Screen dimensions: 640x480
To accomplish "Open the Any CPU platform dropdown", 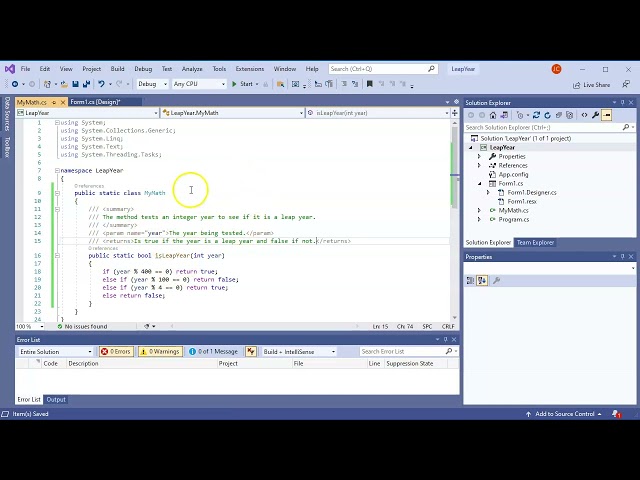I will tap(199, 84).
